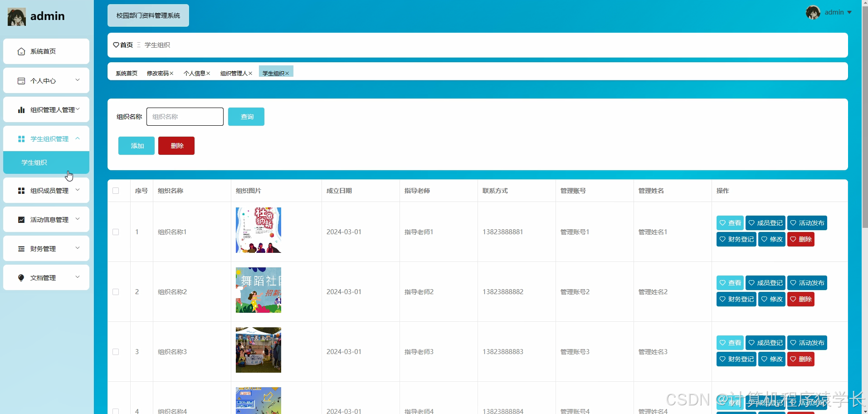Image resolution: width=868 pixels, height=414 pixels.
Task: Click the heart icon on row 1 查看 button
Action: [x=723, y=223]
